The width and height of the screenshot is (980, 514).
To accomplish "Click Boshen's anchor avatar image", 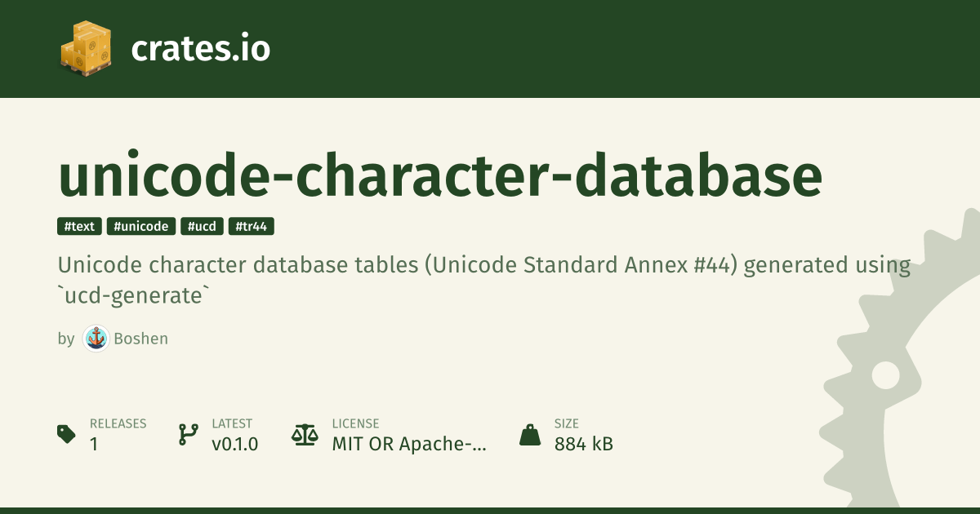I will coord(96,339).
